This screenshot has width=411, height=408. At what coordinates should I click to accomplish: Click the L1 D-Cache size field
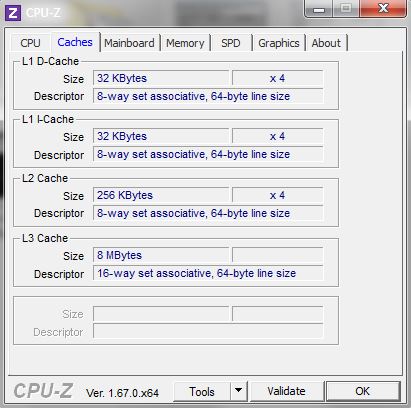click(x=161, y=78)
